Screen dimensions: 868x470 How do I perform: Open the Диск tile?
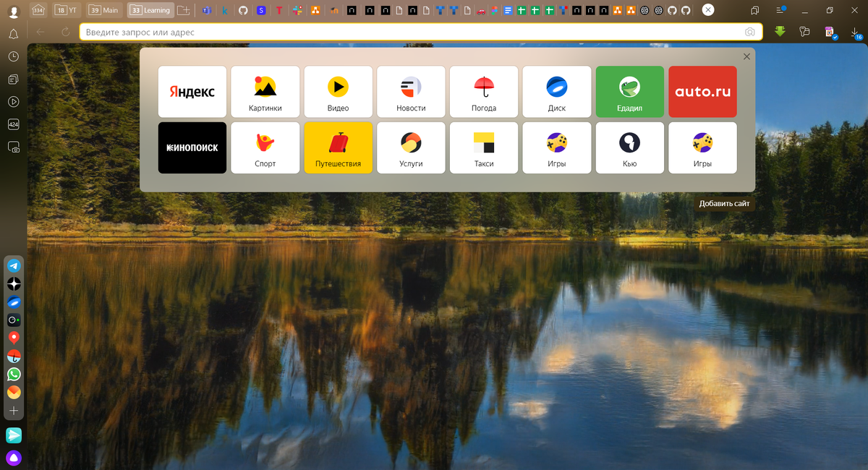(x=557, y=92)
